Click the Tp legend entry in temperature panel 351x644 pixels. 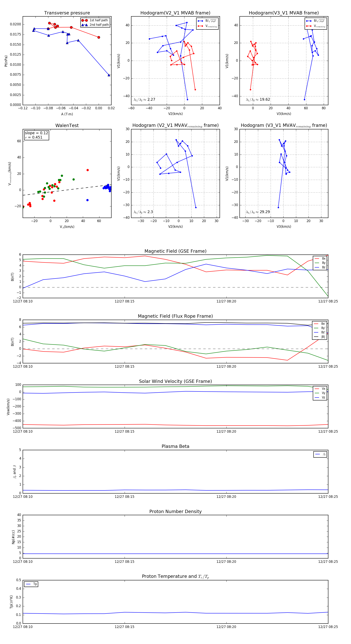click(31, 584)
